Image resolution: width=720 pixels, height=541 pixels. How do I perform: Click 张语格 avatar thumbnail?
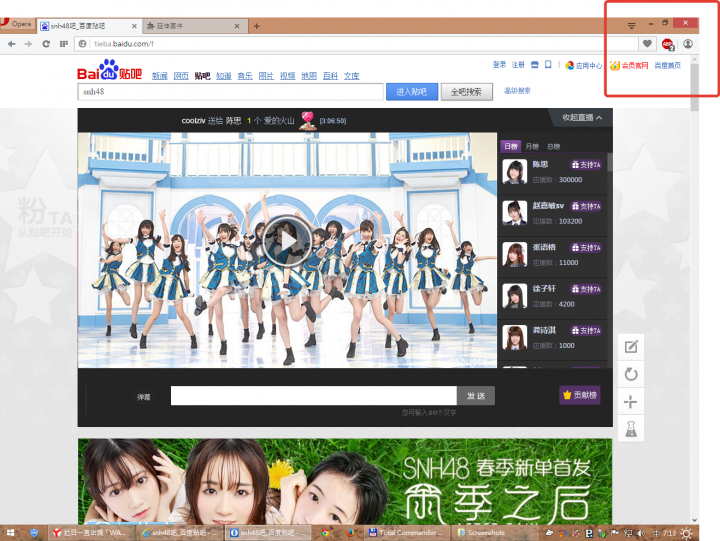pyautogui.click(x=514, y=254)
